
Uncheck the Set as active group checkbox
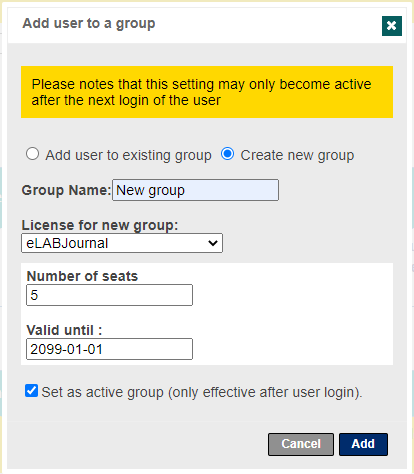click(x=31, y=391)
